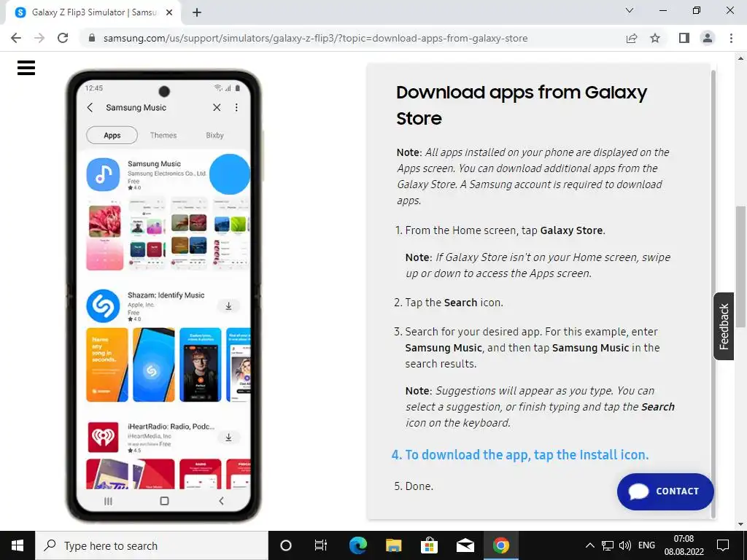The width and height of the screenshot is (747, 560).
Task: Open the hamburger menu on the page
Action: [x=26, y=68]
